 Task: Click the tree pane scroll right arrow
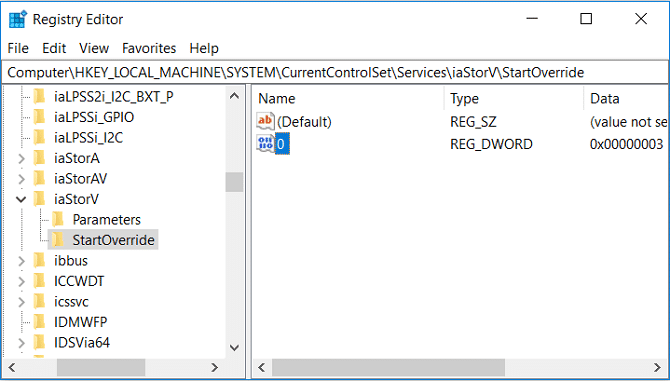pyautogui.click(x=215, y=367)
